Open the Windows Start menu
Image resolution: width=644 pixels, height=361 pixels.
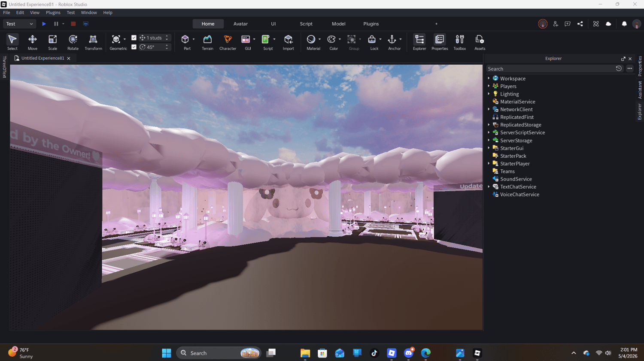167,353
